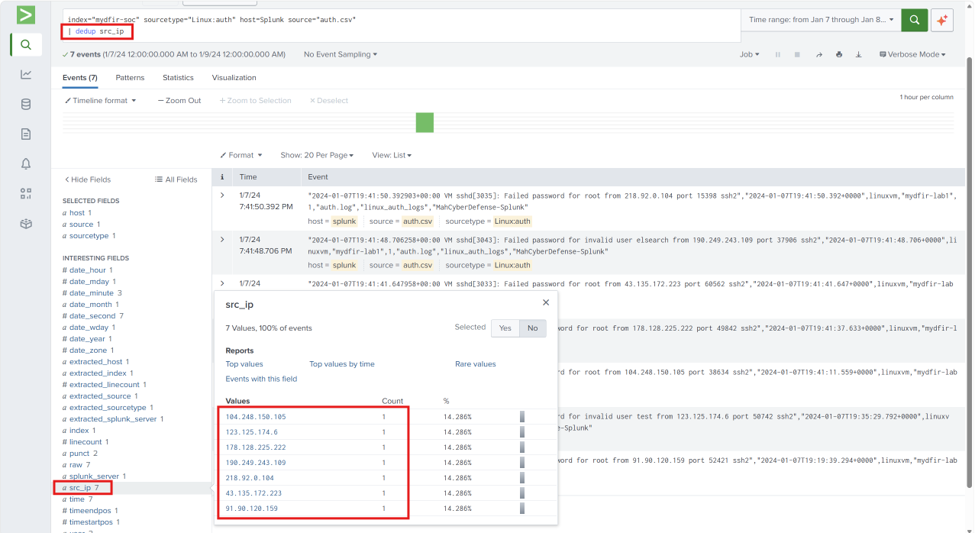Open the Verbose Mode dropdown

coord(912,55)
